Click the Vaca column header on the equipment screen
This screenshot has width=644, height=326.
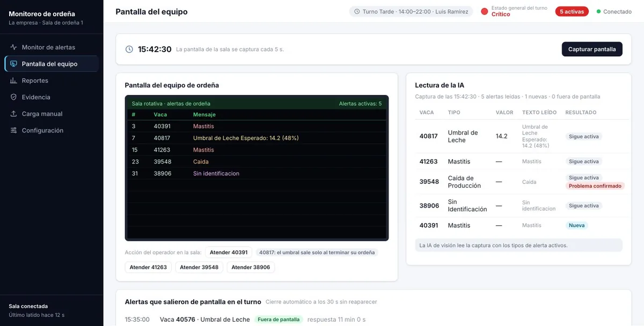160,114
